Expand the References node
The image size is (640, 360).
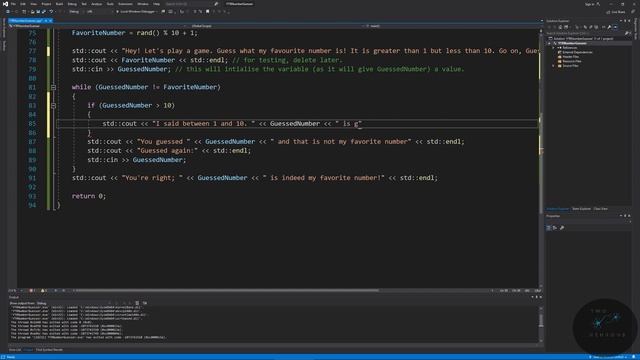(x=553, y=48)
